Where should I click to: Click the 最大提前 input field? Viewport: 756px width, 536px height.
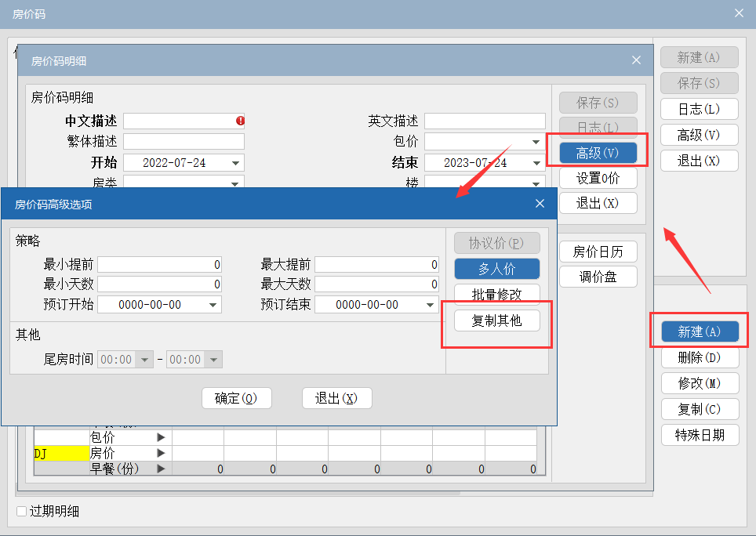(x=376, y=264)
